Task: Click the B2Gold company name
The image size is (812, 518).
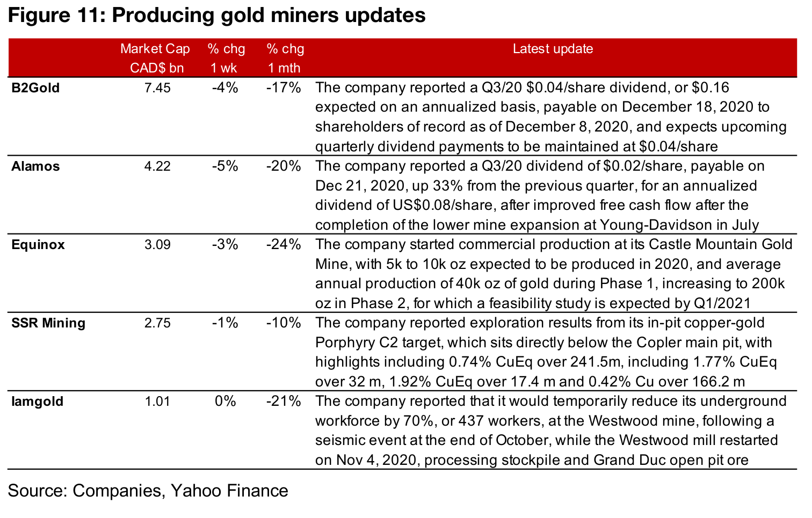Action: coord(35,88)
